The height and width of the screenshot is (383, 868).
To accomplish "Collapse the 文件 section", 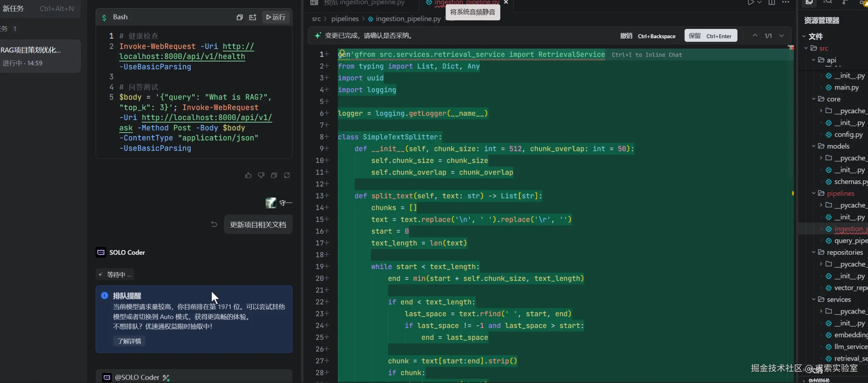I will pyautogui.click(x=804, y=36).
